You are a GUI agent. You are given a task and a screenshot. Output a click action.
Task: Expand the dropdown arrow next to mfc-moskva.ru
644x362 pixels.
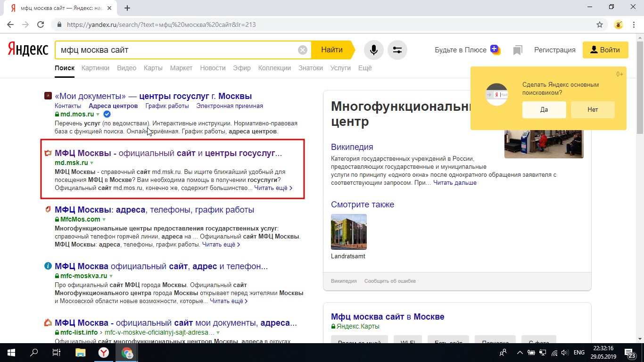[111, 276]
